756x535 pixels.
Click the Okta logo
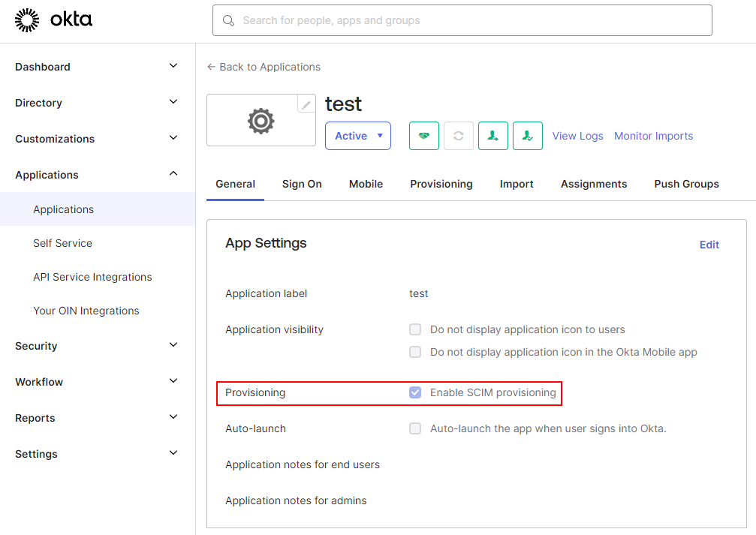(53, 20)
